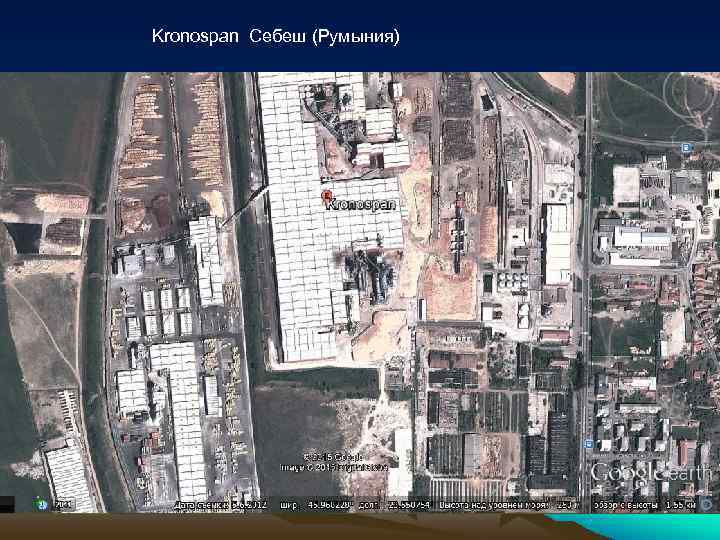720x540 pixels.
Task: Click the 'Image © 2015 DigitalGlobe' attribution text
Action: tap(334, 467)
